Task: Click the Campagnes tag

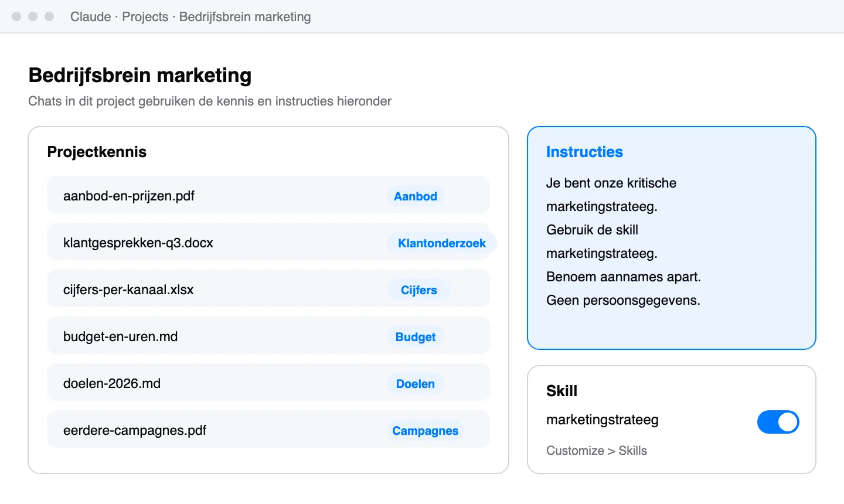Action: (426, 431)
